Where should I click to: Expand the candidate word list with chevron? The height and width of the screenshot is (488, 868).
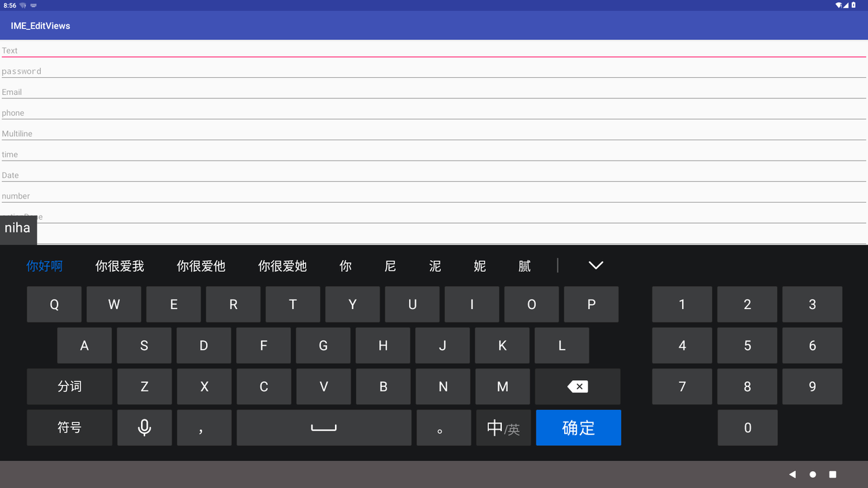click(595, 265)
